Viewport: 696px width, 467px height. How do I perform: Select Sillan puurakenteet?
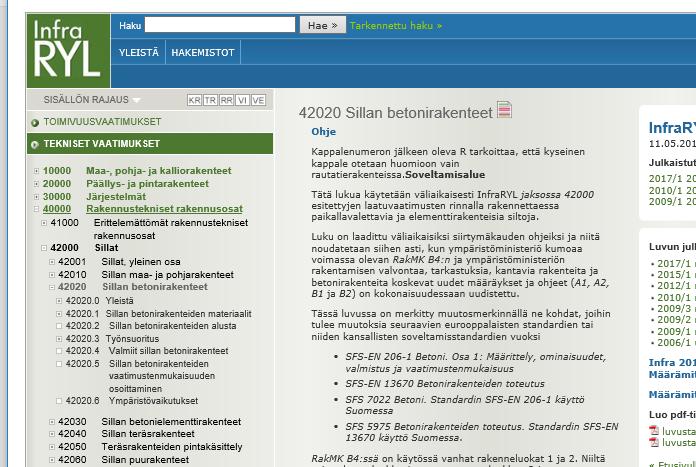pos(145,460)
